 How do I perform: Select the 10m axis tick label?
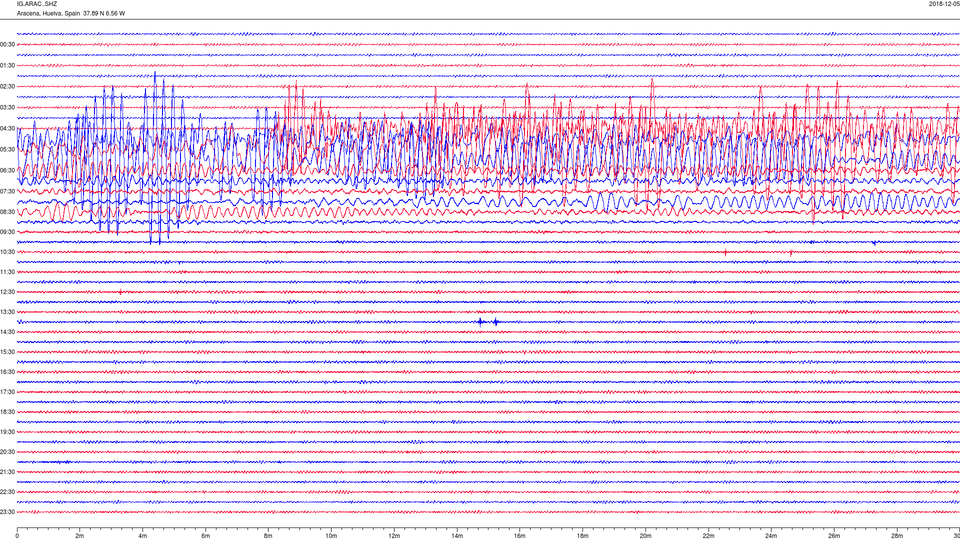(x=331, y=536)
